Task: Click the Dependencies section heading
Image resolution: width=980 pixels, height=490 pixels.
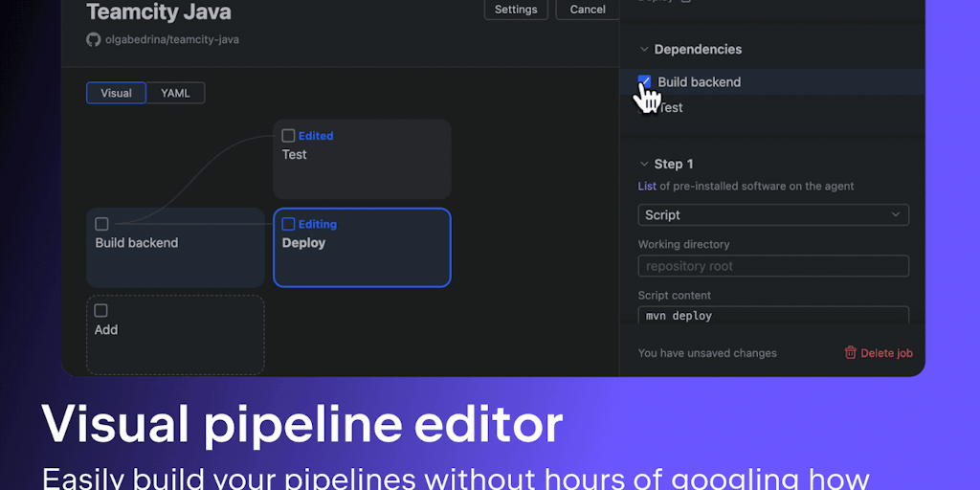Action: (x=698, y=50)
